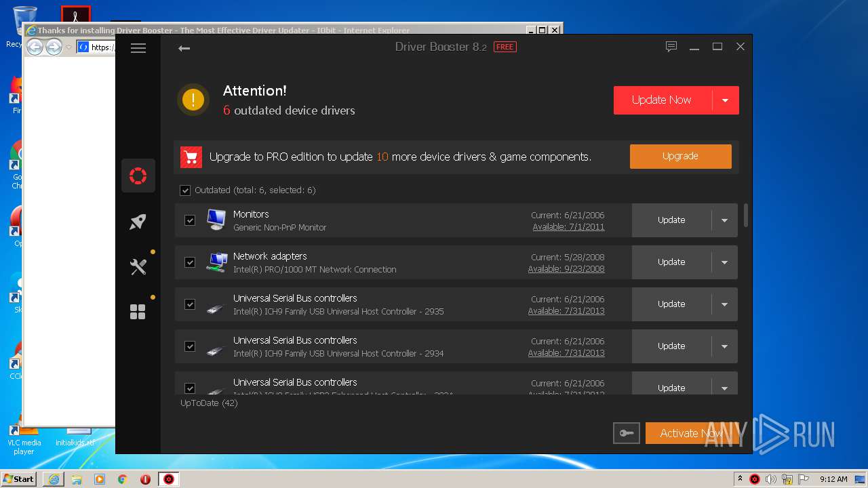Open Internet Explorer from the taskbar
The image size is (868, 488).
click(54, 479)
